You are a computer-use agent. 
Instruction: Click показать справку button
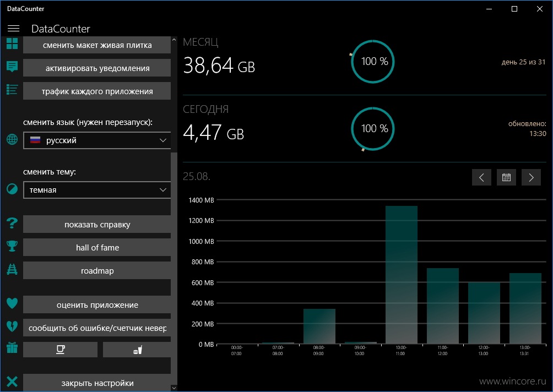pos(97,224)
